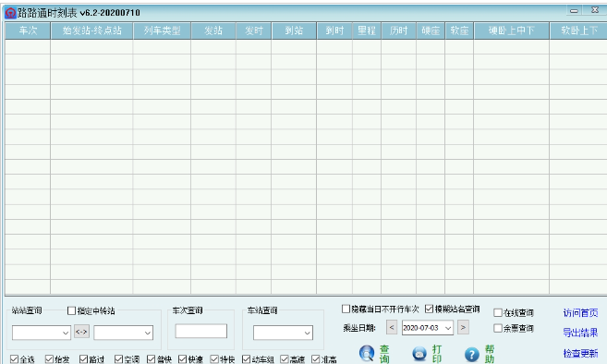Click the 软卧上下 column header
Image resolution: width=607 pixels, height=364 pixels.
pos(578,30)
